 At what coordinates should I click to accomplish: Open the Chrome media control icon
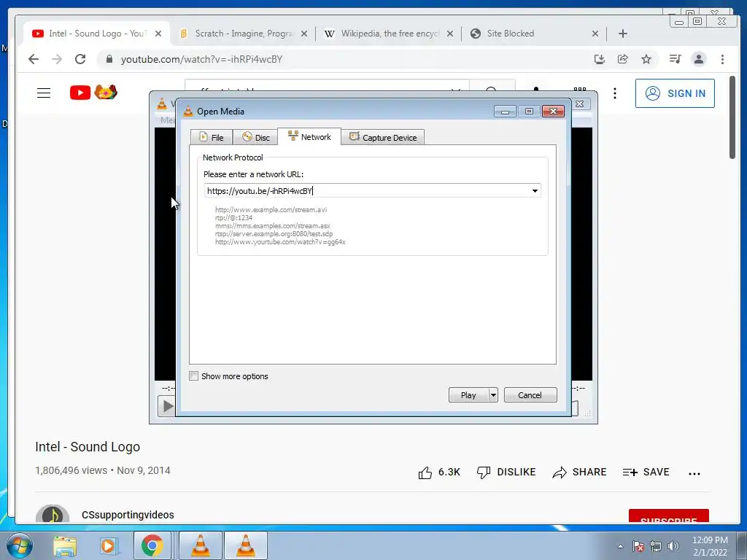tap(675, 59)
